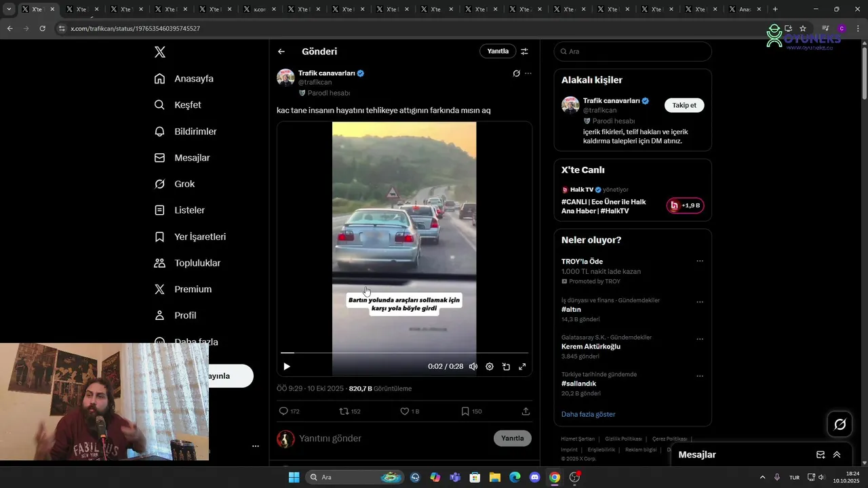The image size is (868, 488).
Task: Open the Halk TV live broadcast card
Action: point(633,201)
